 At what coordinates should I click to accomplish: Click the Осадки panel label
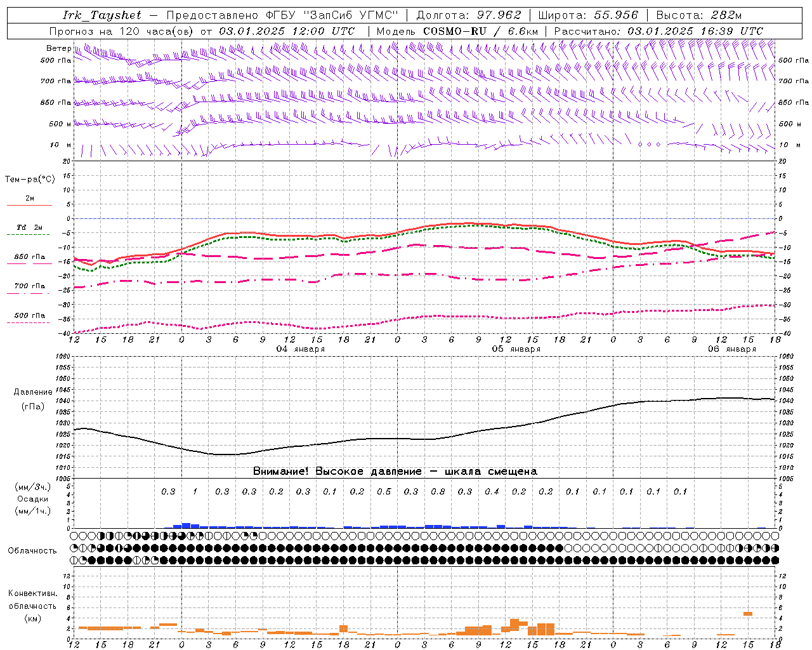click(x=33, y=499)
